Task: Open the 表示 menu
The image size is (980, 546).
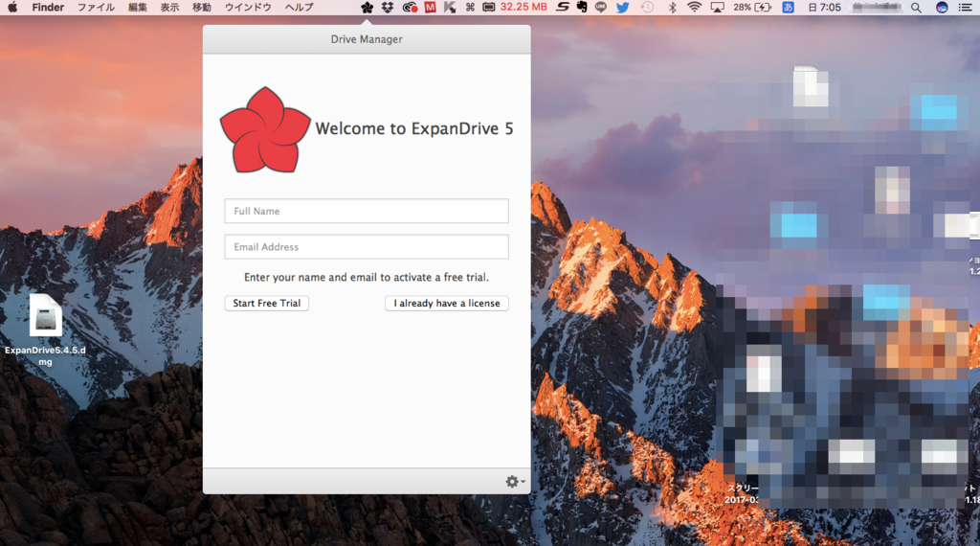Action: coord(169,8)
